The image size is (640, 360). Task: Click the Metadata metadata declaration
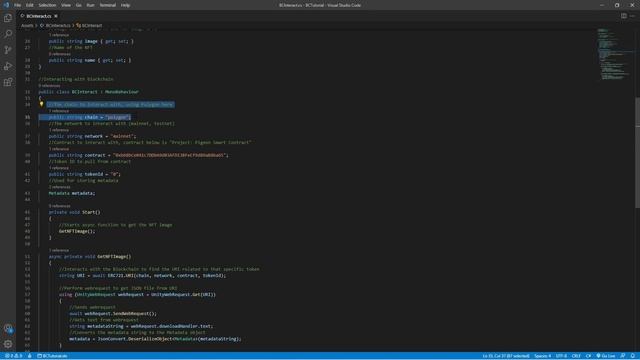72,193
